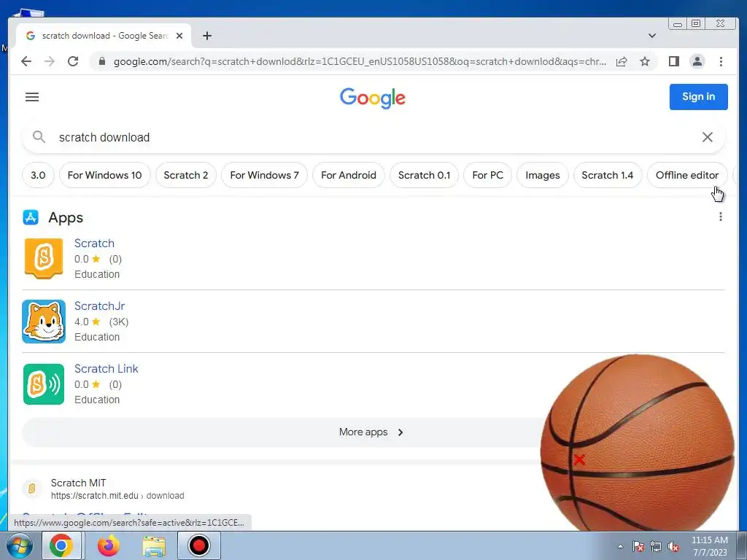Reload the Google search page
The height and width of the screenshot is (560, 747).
(x=73, y=61)
